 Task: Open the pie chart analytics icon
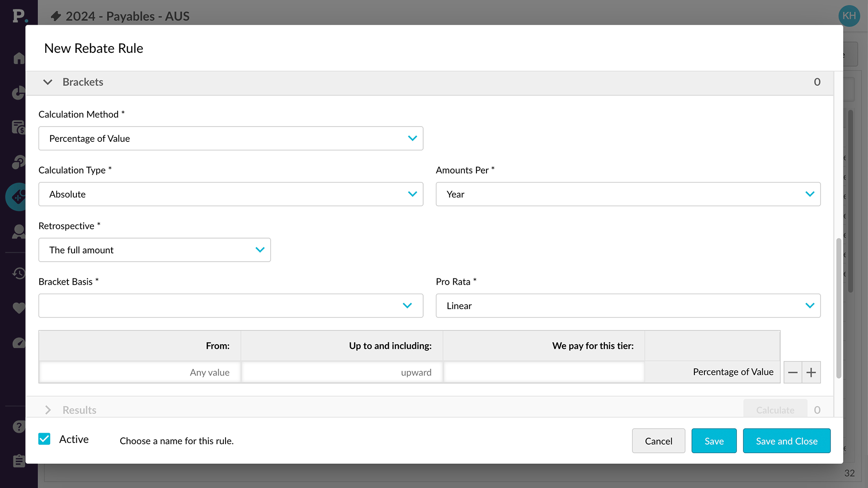coord(18,93)
